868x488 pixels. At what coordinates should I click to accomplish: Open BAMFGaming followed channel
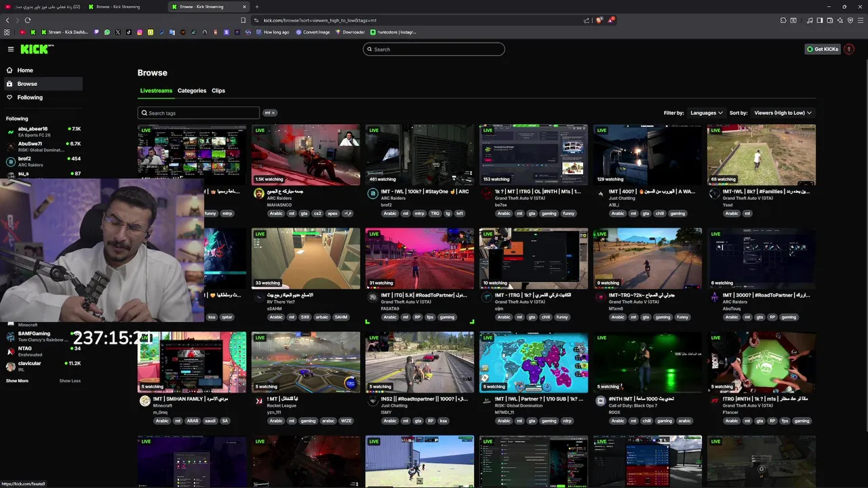[x=43, y=336]
